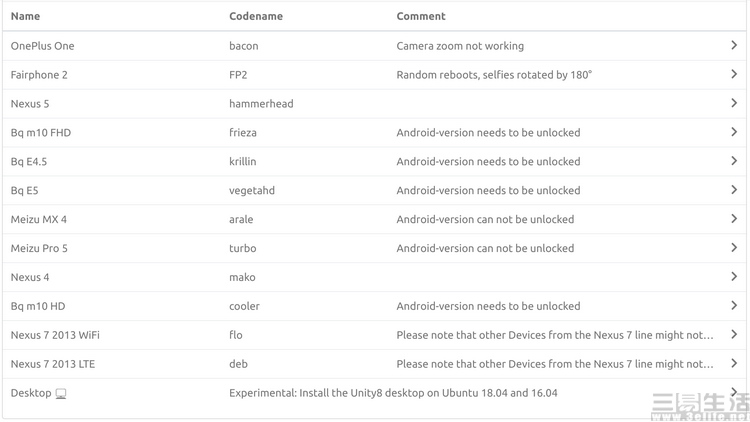Click the Comment column header
Image resolution: width=750 pixels, height=422 pixels.
pos(421,16)
